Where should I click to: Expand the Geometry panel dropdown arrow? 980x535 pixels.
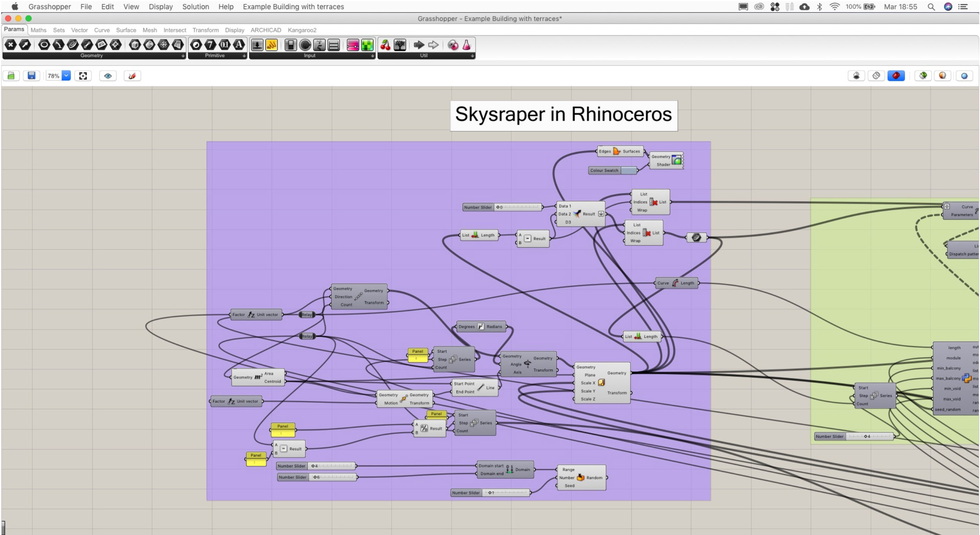coord(183,55)
